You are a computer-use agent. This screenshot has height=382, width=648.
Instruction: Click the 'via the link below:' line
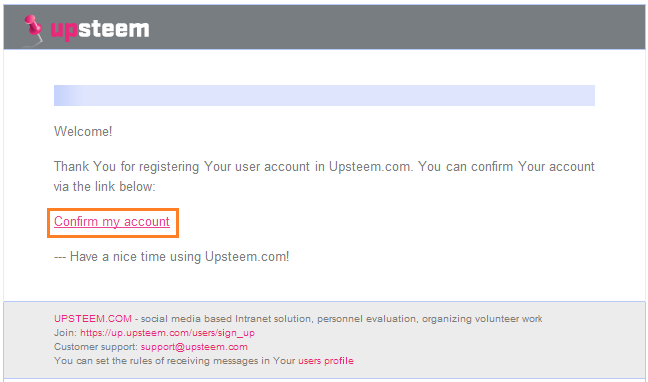coord(105,186)
